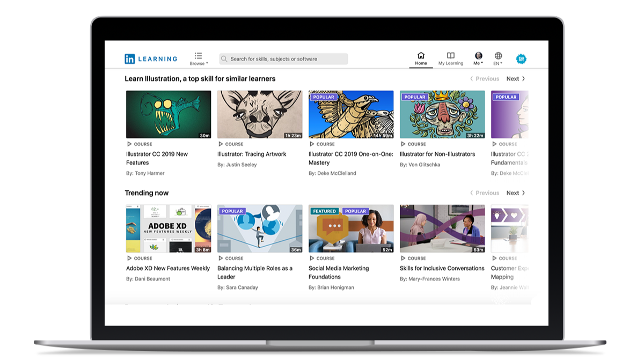Open the Adobe XD New Features Weekly thumbnail

point(169,228)
